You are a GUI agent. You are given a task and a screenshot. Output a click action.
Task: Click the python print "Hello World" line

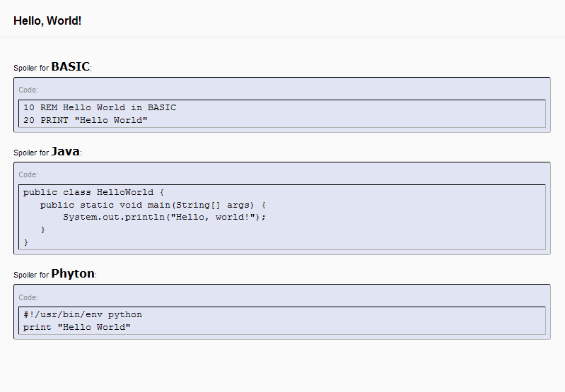77,327
